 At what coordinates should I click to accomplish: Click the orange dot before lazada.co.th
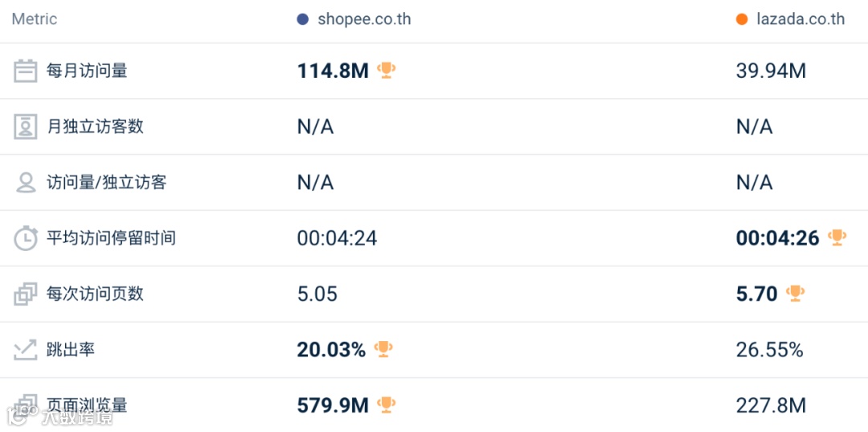click(742, 19)
